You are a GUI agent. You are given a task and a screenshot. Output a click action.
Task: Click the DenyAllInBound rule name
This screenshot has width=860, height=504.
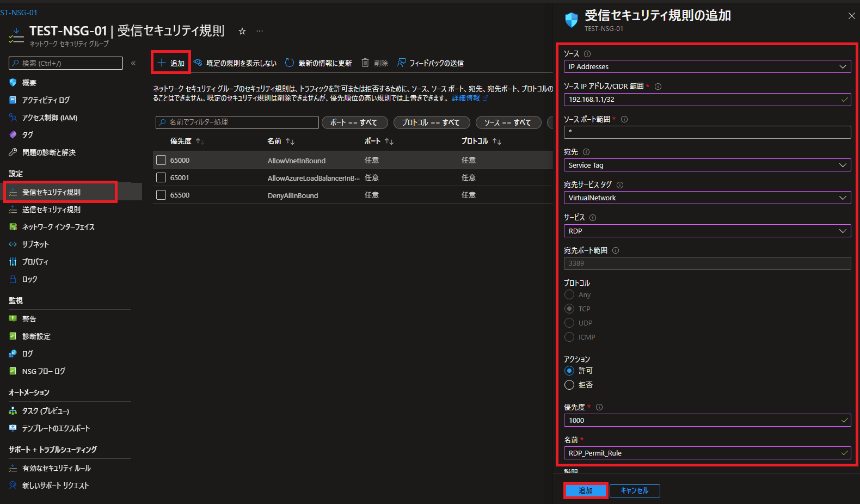(x=293, y=195)
